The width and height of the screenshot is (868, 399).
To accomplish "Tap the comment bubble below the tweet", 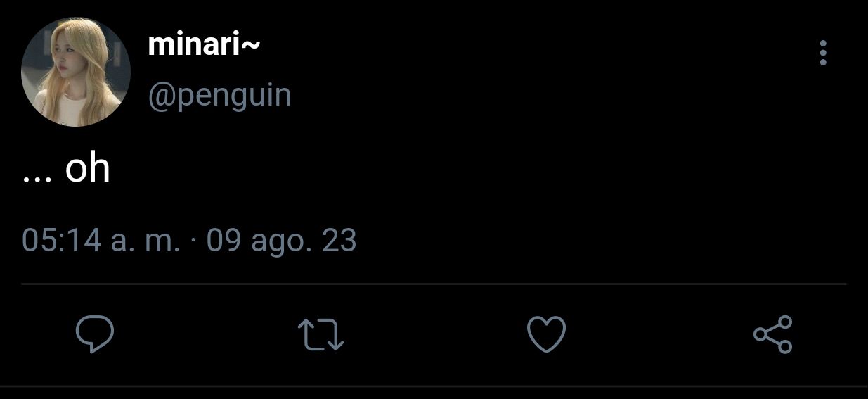I will (95, 334).
